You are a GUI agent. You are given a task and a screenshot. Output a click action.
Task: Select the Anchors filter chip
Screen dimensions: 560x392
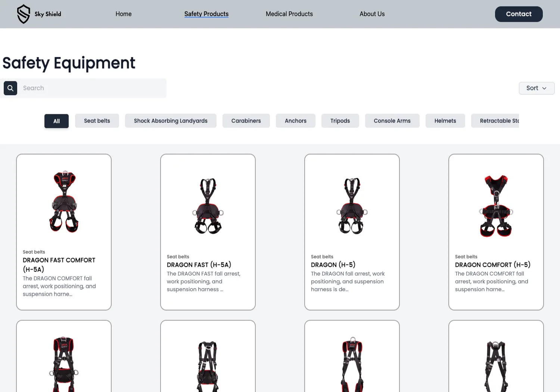tap(296, 121)
